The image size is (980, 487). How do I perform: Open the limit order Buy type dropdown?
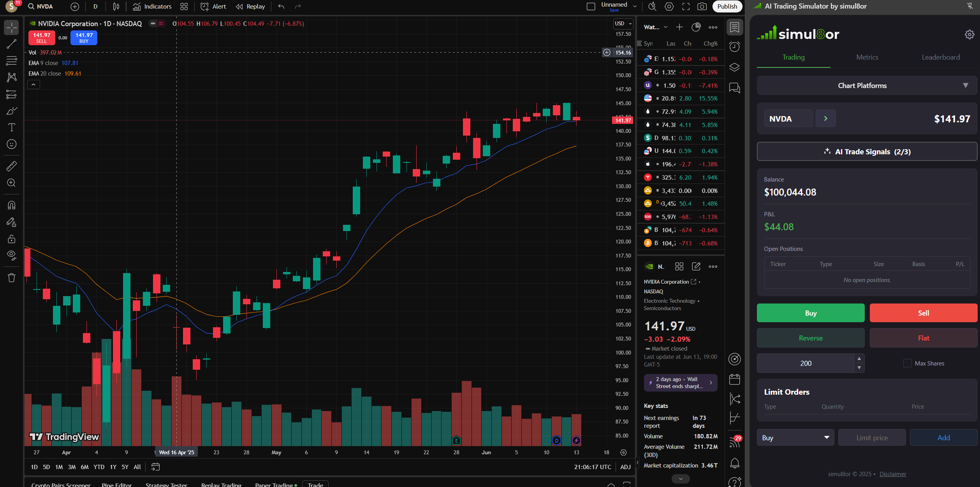pyautogui.click(x=795, y=438)
